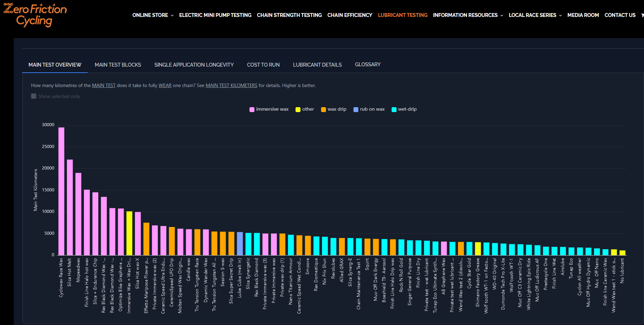Screen dimensions: 644x325
Task: Toggle the other legend series
Action: (x=305, y=109)
